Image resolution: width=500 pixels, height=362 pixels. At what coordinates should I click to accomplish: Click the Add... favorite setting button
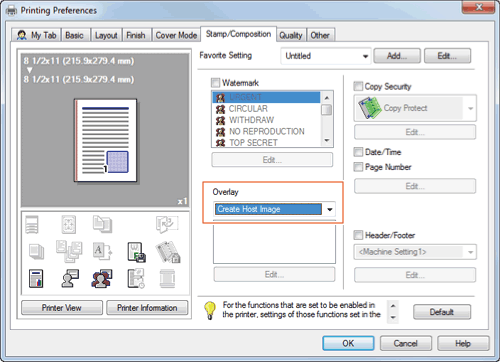pyautogui.click(x=397, y=56)
